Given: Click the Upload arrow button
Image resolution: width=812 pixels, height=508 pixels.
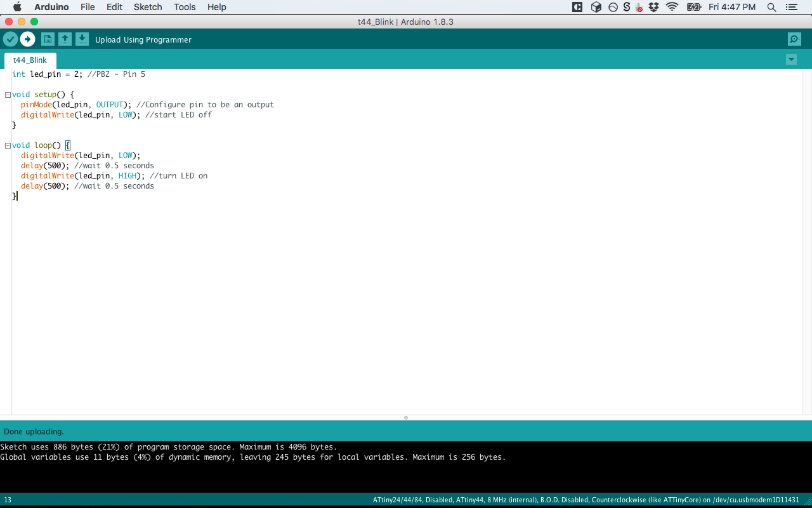Looking at the screenshot, I should (x=27, y=39).
